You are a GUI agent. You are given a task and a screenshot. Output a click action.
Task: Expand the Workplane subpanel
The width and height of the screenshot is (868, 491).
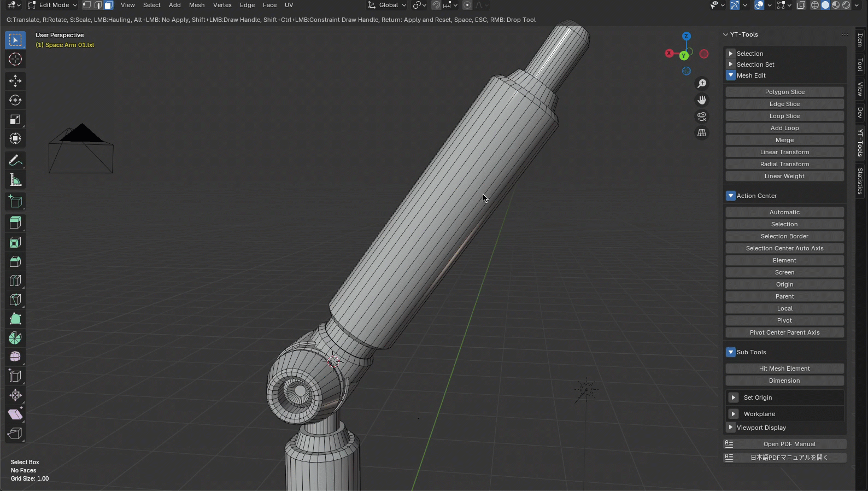pyautogui.click(x=734, y=414)
